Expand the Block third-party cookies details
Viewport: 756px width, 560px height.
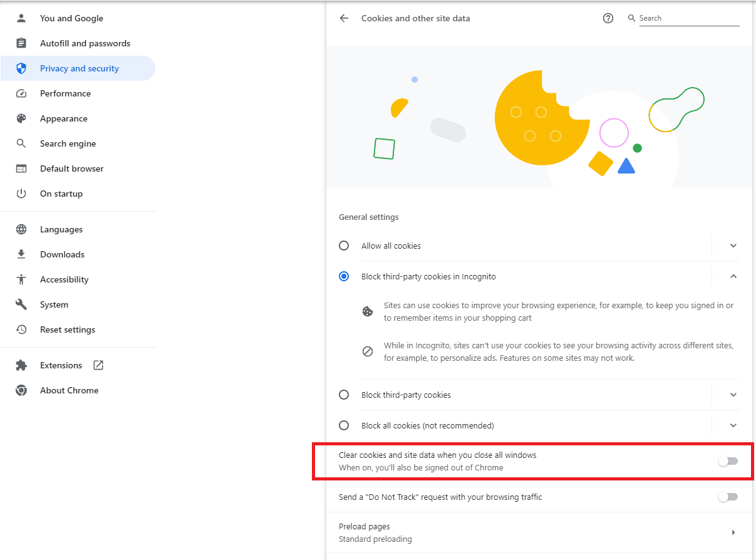point(733,395)
